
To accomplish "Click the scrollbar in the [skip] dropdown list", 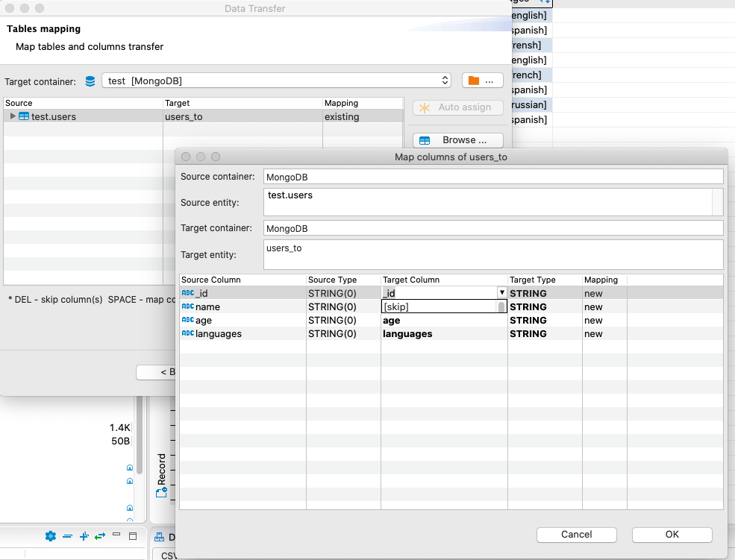I will point(501,306).
